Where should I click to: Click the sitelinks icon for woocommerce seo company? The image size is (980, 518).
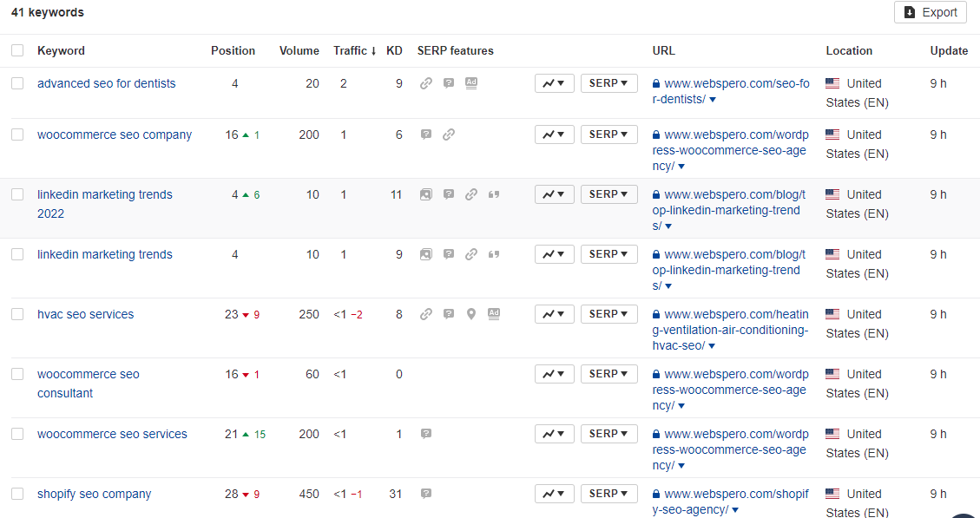448,134
